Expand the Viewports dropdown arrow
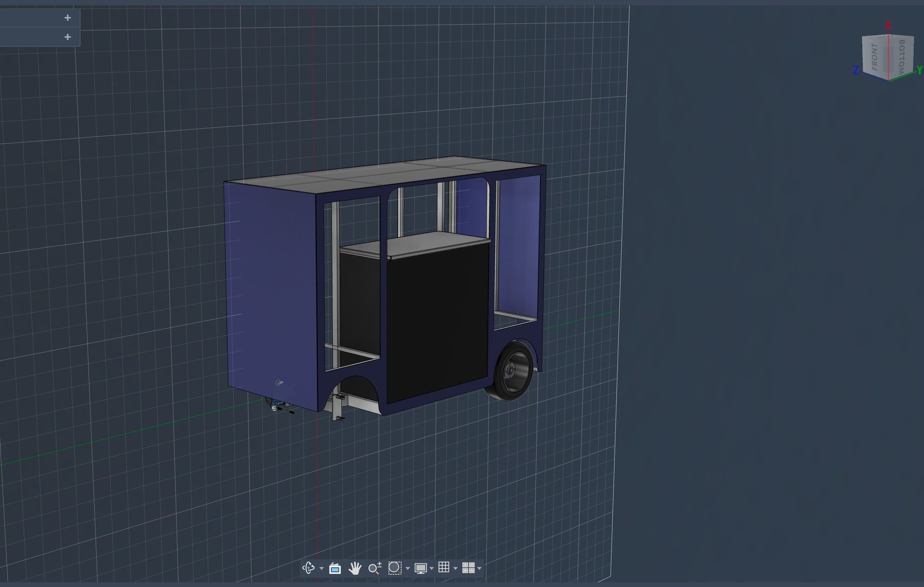 point(479,569)
